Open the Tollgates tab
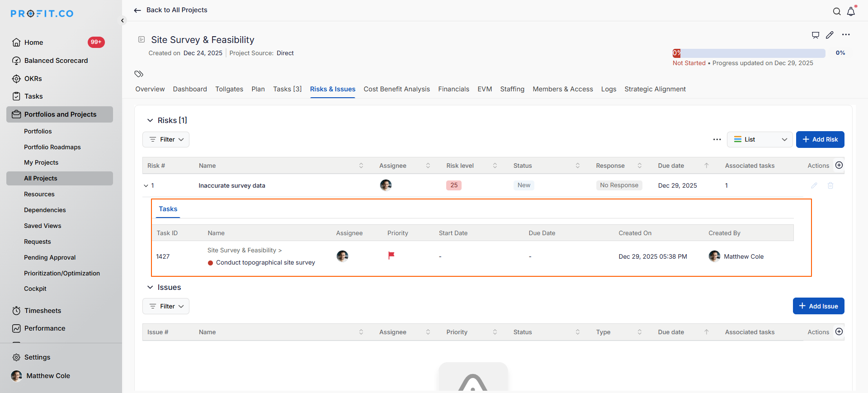Viewport: 868px width, 393px height. pos(229,89)
